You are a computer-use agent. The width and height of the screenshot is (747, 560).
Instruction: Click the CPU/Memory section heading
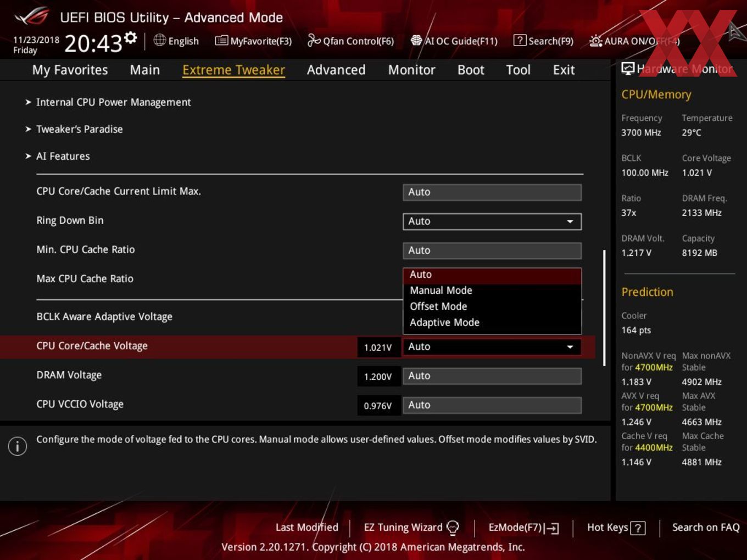click(x=656, y=94)
